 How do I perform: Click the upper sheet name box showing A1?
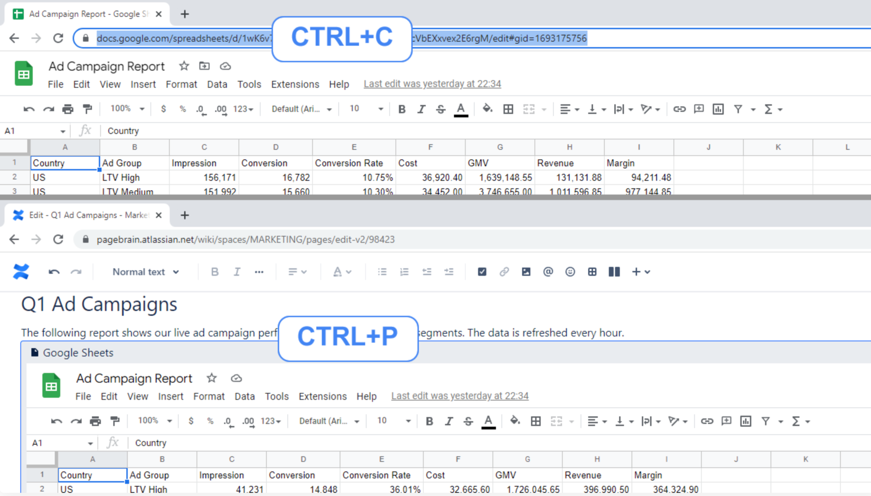[x=33, y=131]
